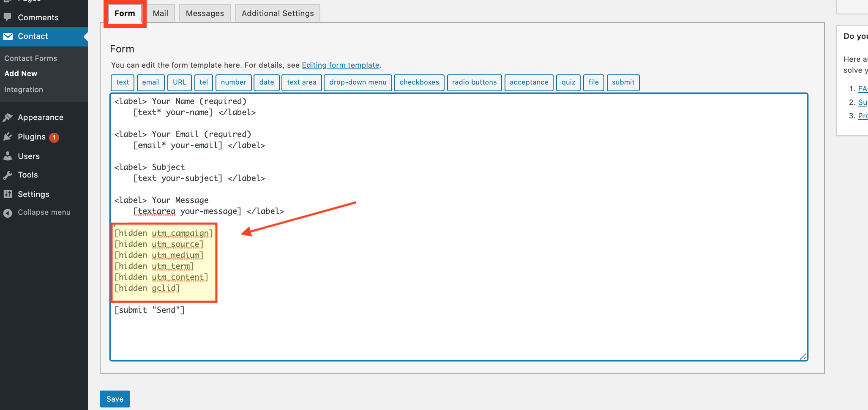The width and height of the screenshot is (868, 410).
Task: Insert a radio buttons form-tag
Action: point(474,82)
